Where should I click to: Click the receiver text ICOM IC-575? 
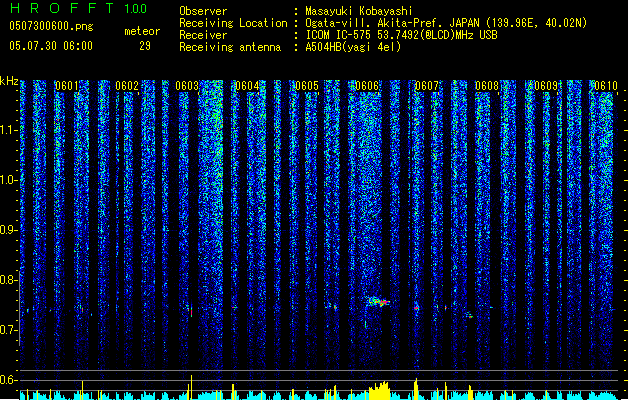click(339, 35)
